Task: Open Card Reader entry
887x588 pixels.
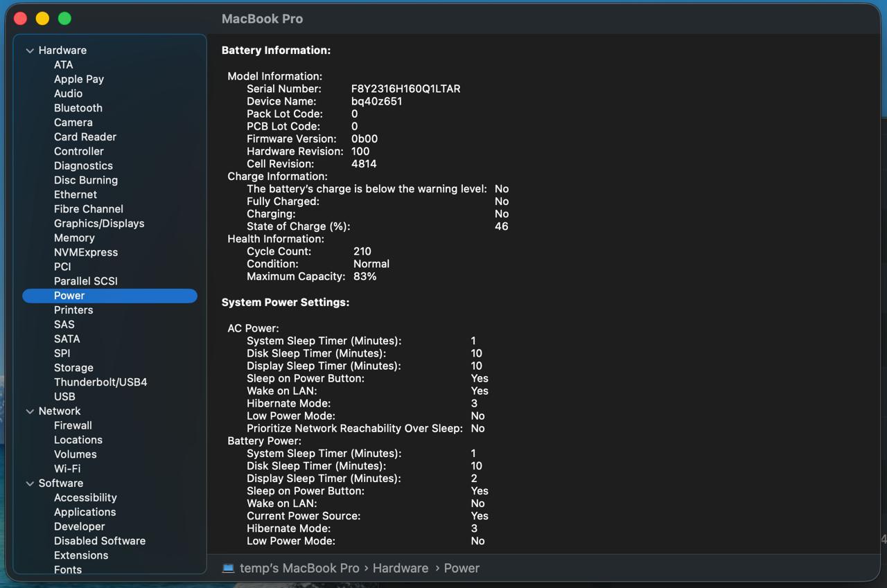Action: point(85,137)
